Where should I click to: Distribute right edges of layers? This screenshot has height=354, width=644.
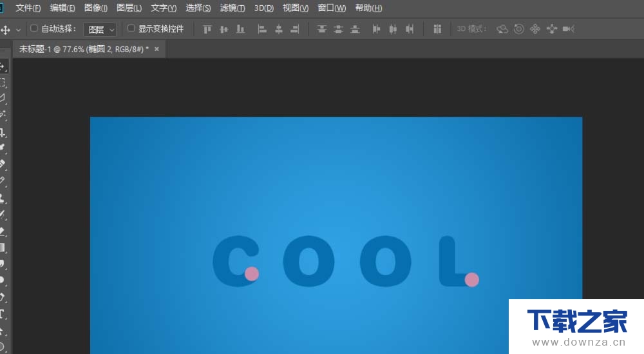point(410,29)
